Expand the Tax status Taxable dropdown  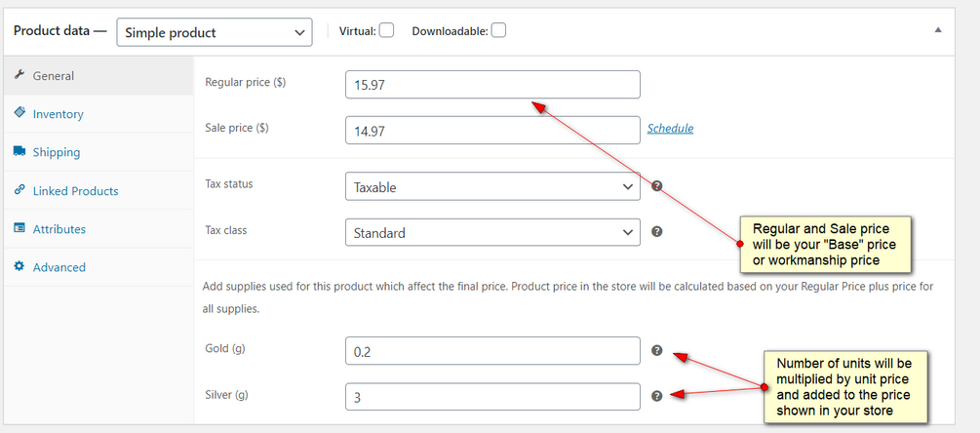click(492, 186)
